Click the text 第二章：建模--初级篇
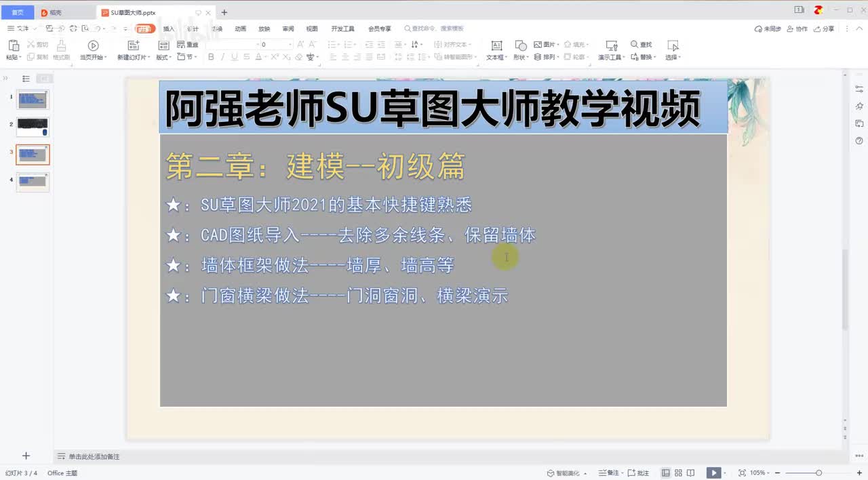Screen dimensions: 868x480 coord(315,166)
